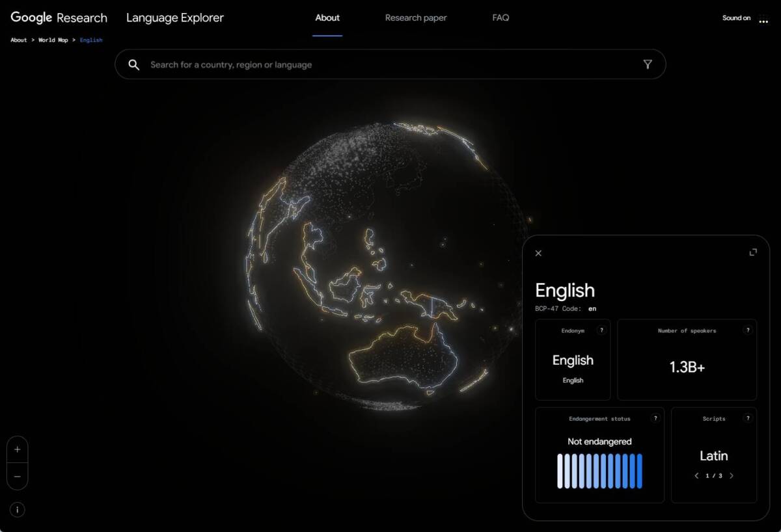Show the Endangerment status help tooltip

[655, 418]
